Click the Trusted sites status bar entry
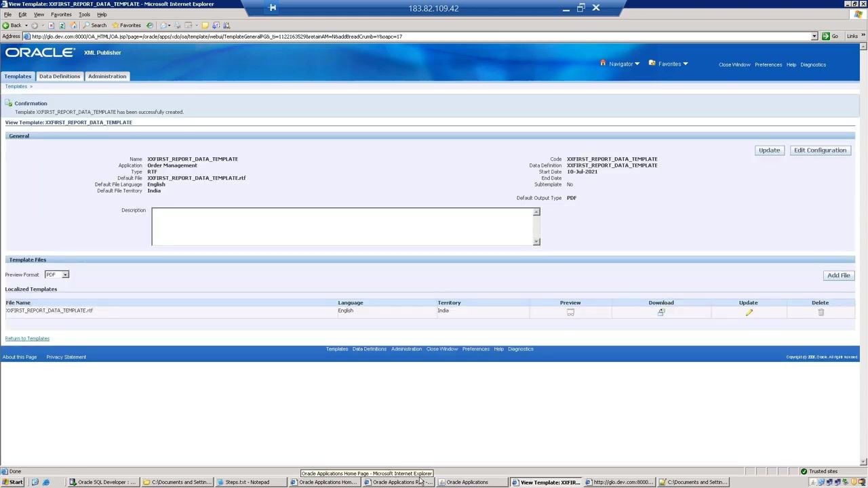 coord(823,471)
